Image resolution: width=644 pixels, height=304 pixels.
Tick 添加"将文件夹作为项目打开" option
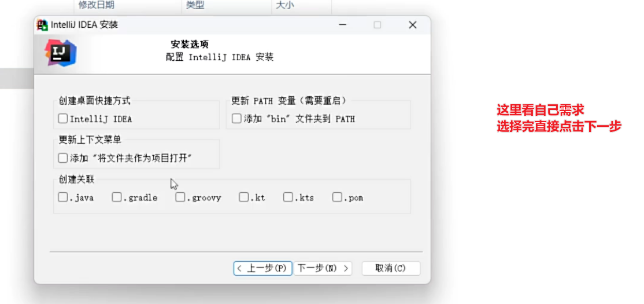coord(62,158)
